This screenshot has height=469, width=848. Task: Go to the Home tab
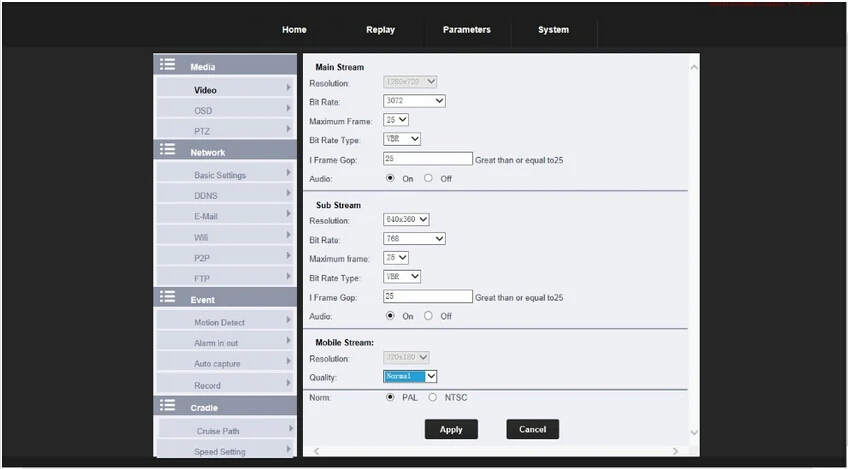coord(294,30)
